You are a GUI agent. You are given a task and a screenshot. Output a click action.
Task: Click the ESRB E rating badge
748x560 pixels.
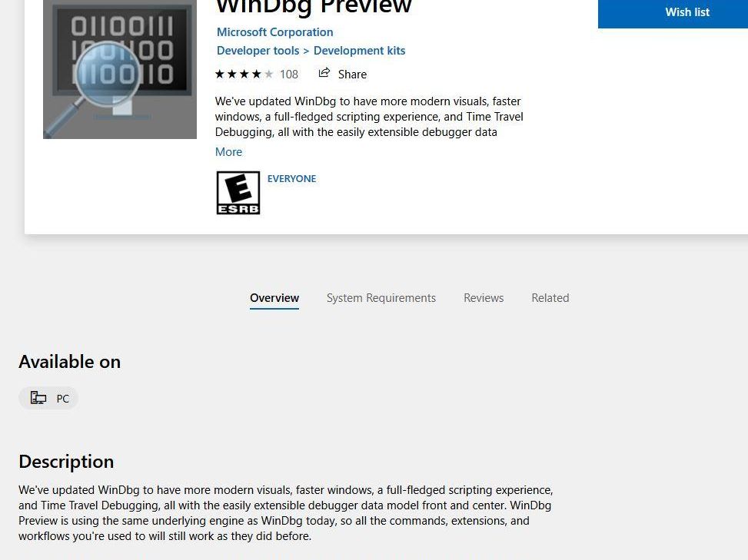[x=238, y=193]
